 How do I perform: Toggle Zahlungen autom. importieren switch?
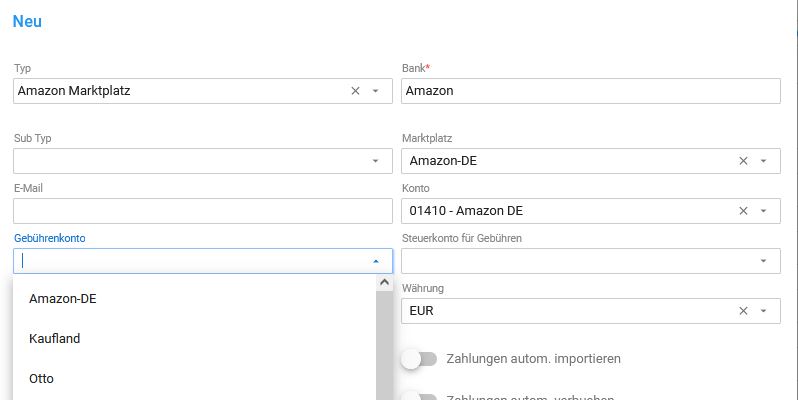coord(419,359)
